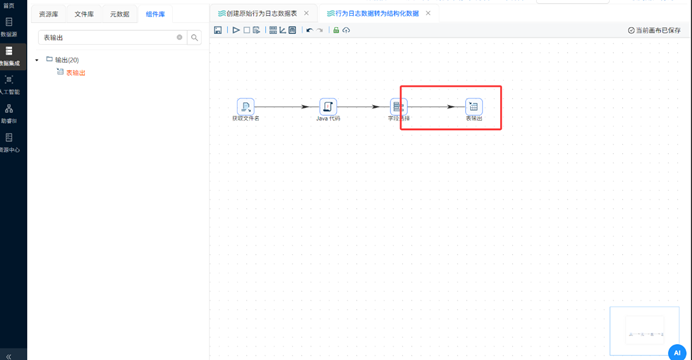The width and height of the screenshot is (692, 360).
Task: Click the run-with-options document icon
Action: tap(256, 30)
